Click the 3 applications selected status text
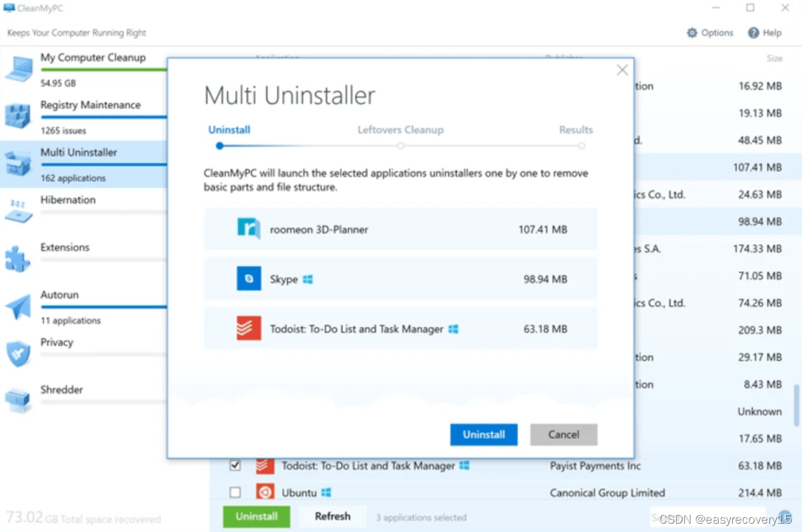The width and height of the screenshot is (802, 532). [421, 517]
